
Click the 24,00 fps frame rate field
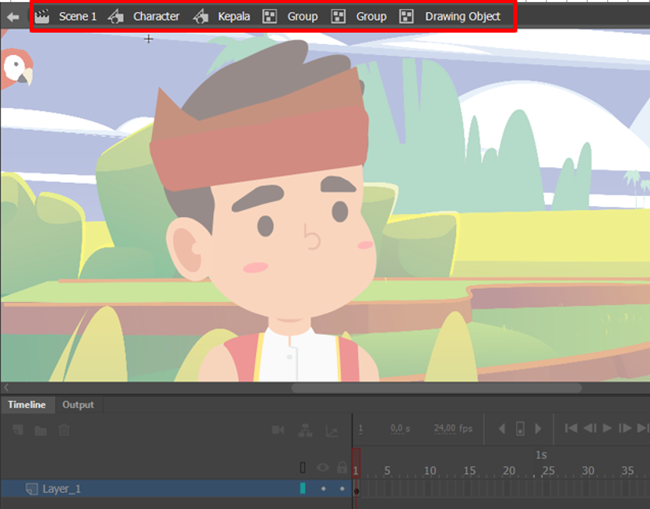coord(453,428)
